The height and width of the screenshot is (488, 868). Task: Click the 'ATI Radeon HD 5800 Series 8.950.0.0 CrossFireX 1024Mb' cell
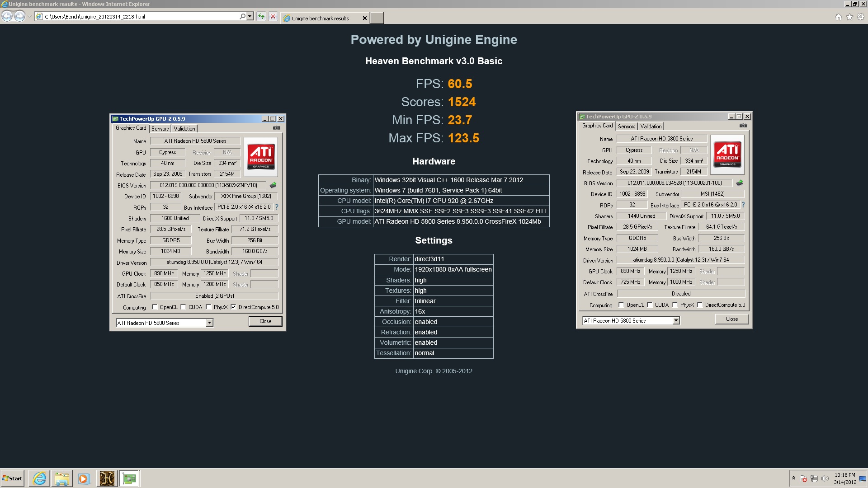click(461, 221)
